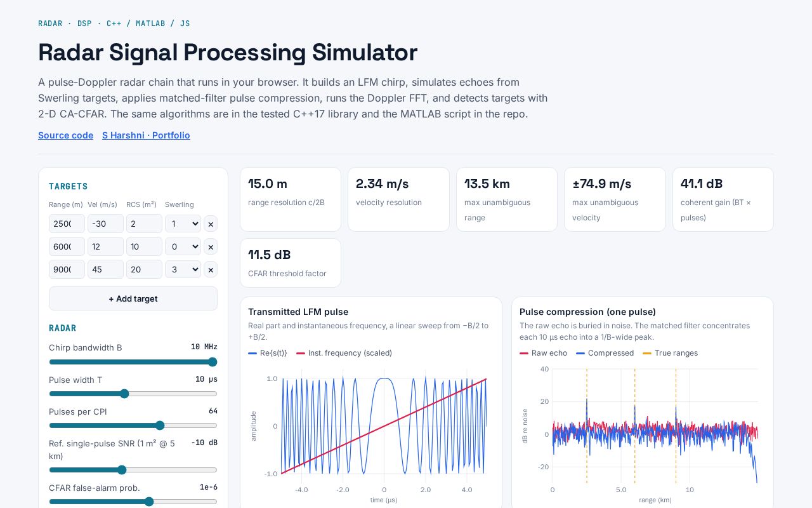Adjust the Ref. single-pulse SNR slider
Image resolution: width=812 pixels, height=508 pixels.
coord(133,470)
